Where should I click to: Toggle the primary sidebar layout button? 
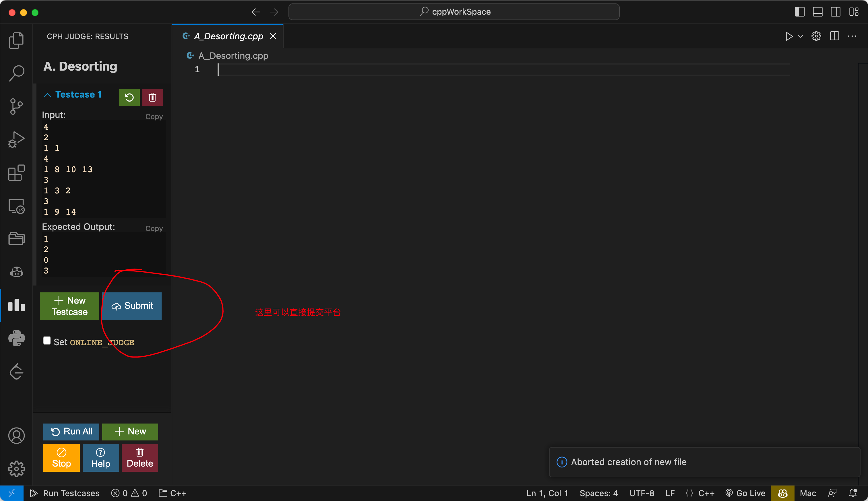pyautogui.click(x=799, y=12)
